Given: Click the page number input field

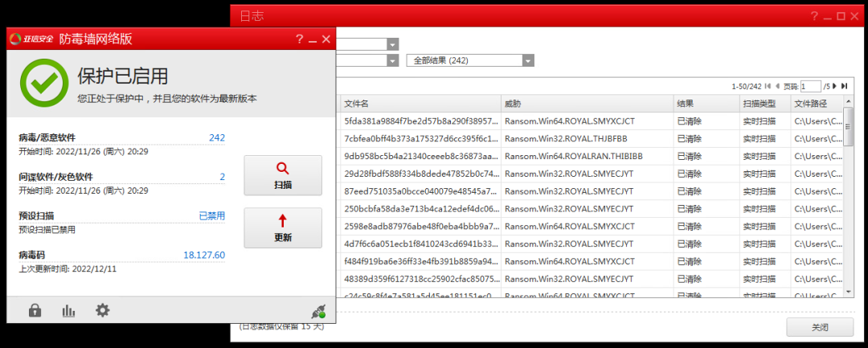Looking at the screenshot, I should coord(810,86).
